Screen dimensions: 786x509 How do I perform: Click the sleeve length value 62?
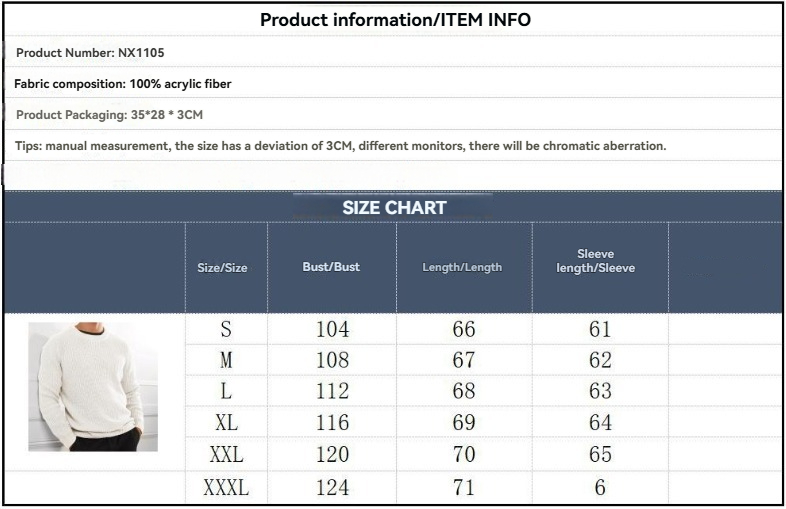point(600,360)
